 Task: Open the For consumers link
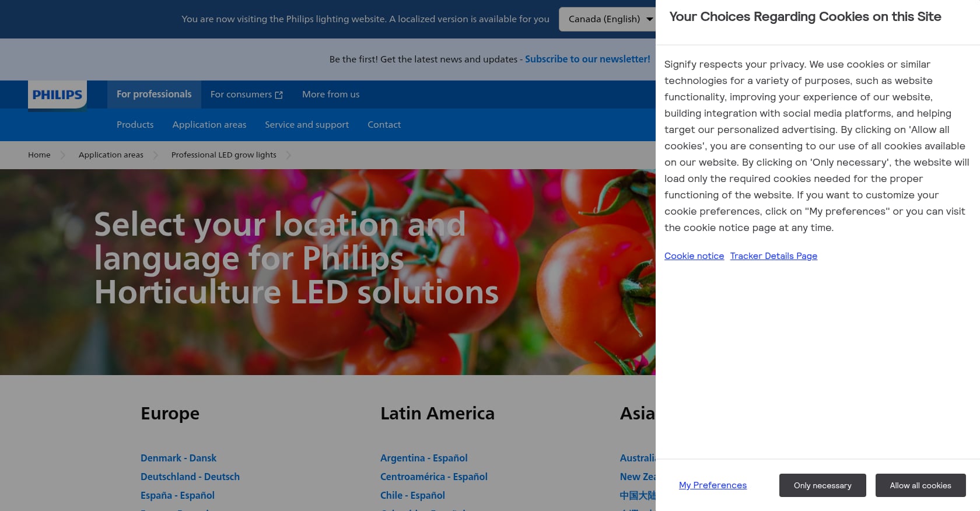click(x=246, y=94)
